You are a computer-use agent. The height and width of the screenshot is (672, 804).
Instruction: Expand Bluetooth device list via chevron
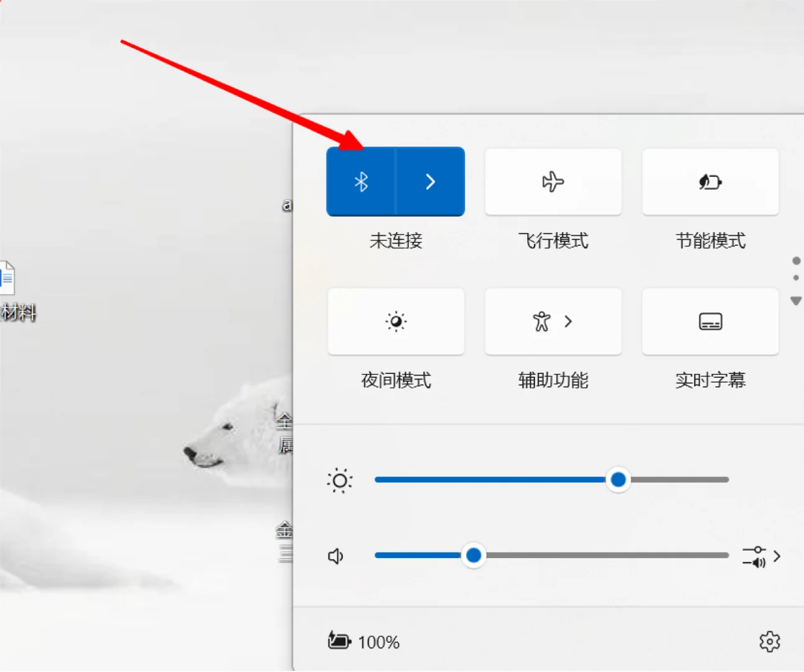click(430, 182)
